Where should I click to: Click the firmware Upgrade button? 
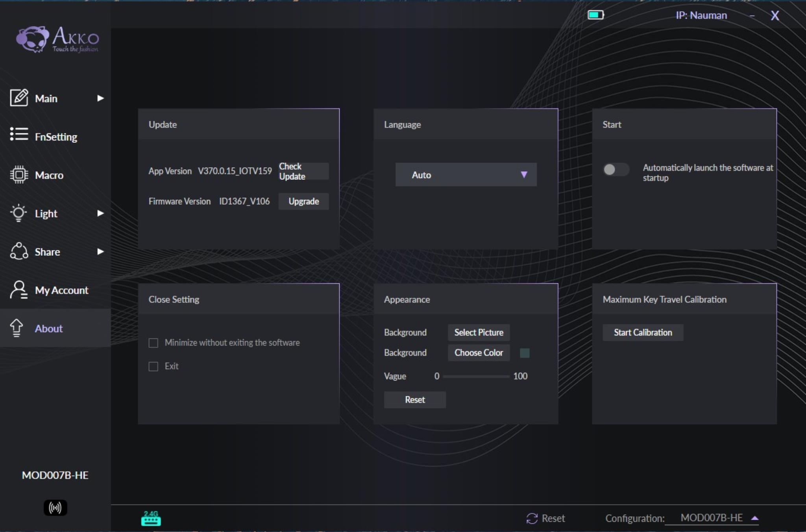303,201
